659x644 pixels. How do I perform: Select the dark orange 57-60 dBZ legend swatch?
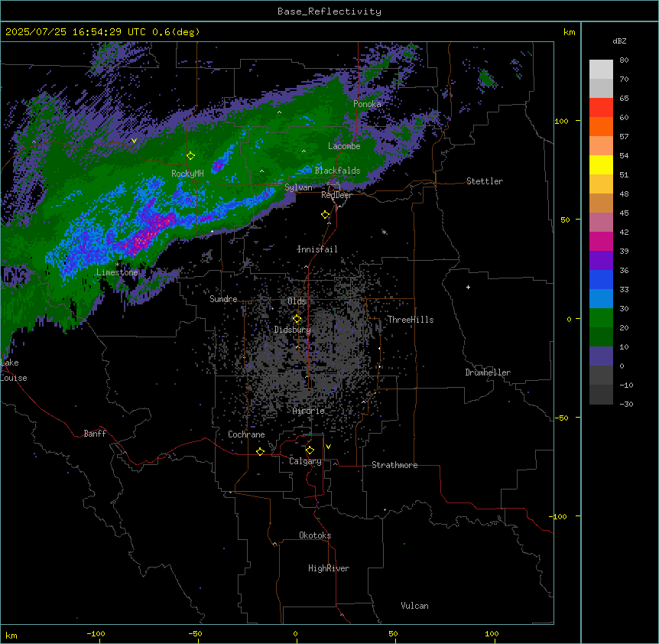tap(601, 126)
